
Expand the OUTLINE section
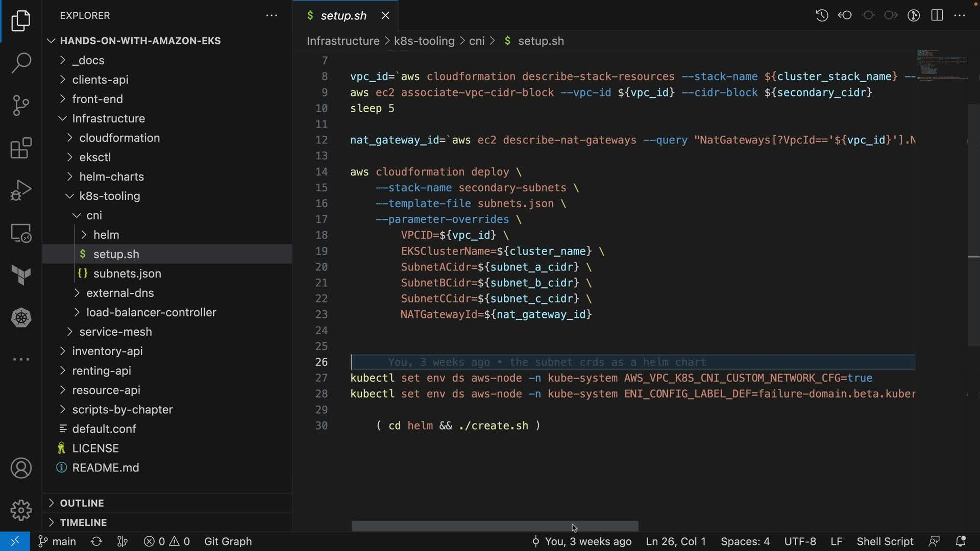pos(82,503)
